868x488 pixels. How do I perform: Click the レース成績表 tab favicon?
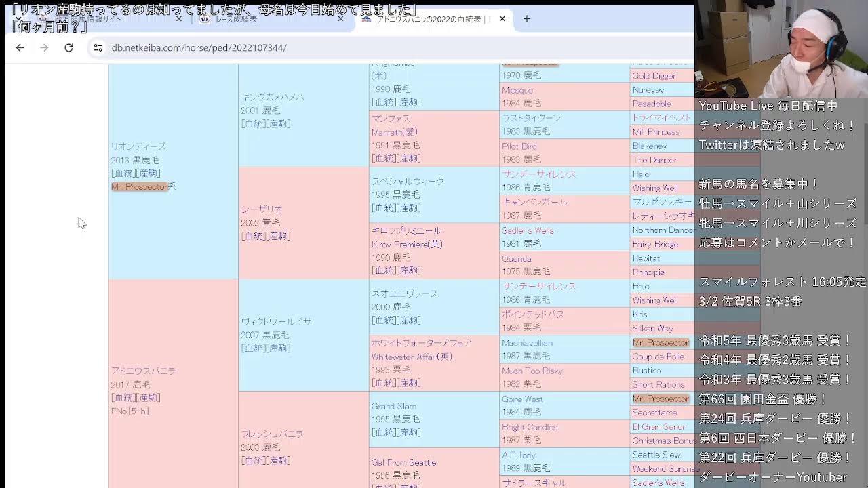pyautogui.click(x=205, y=20)
